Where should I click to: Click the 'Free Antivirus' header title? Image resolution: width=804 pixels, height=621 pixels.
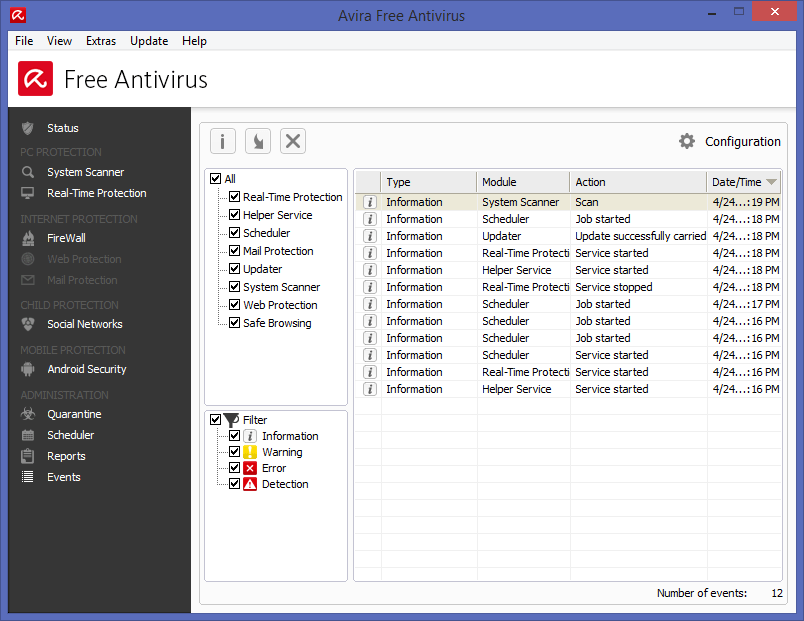[x=136, y=79]
